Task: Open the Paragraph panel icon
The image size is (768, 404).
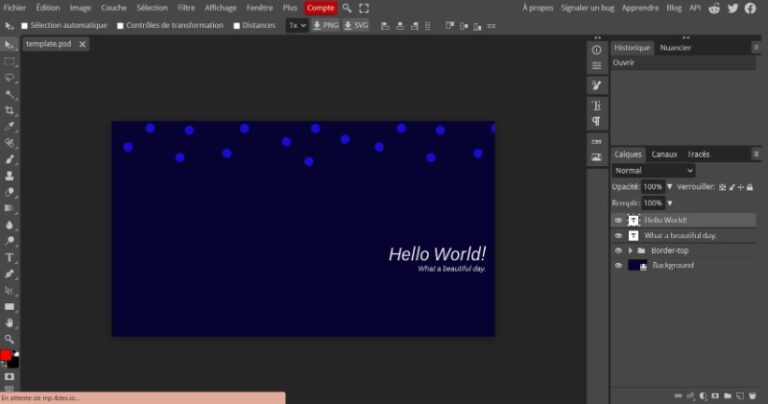Action: point(596,121)
